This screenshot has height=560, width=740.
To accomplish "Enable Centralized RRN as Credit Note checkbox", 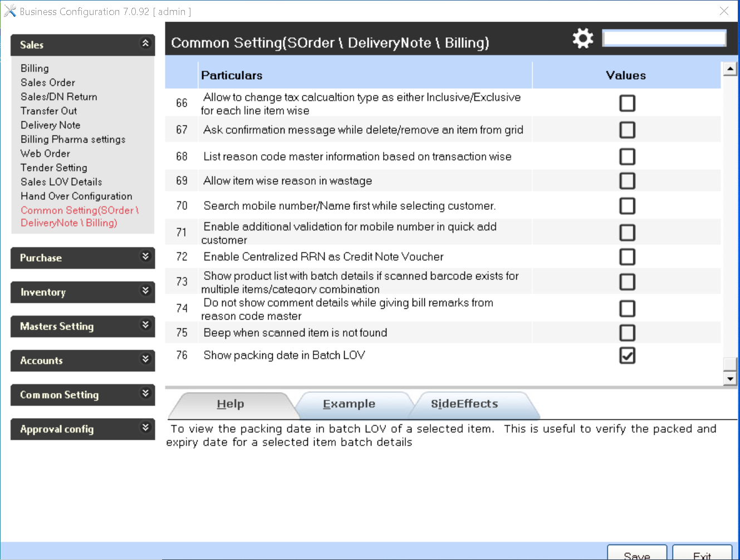I will 627,257.
